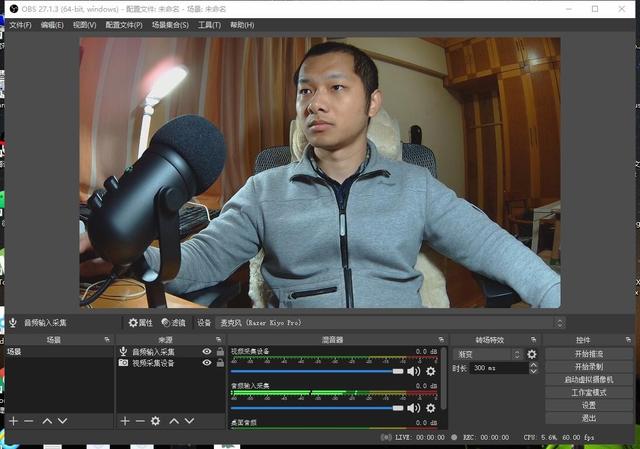Click the 开始录制 button
Viewport: 640px width, 449px height.
(x=588, y=367)
